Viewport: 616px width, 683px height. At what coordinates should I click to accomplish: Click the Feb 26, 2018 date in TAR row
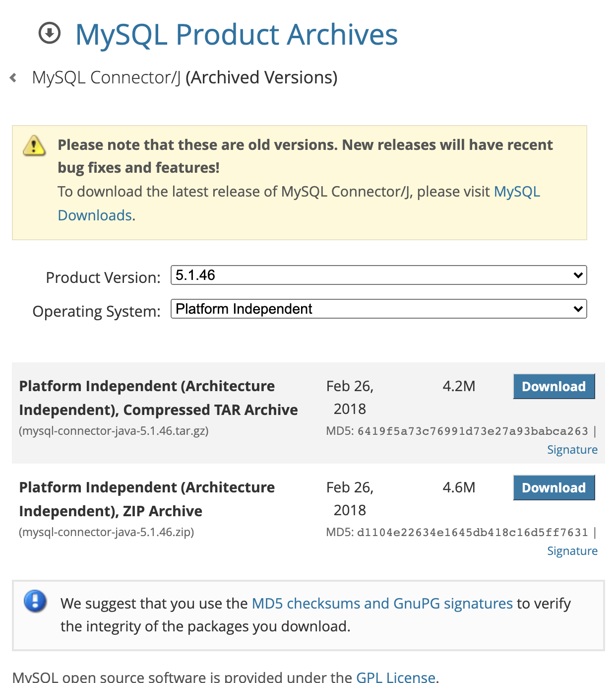[x=350, y=397]
